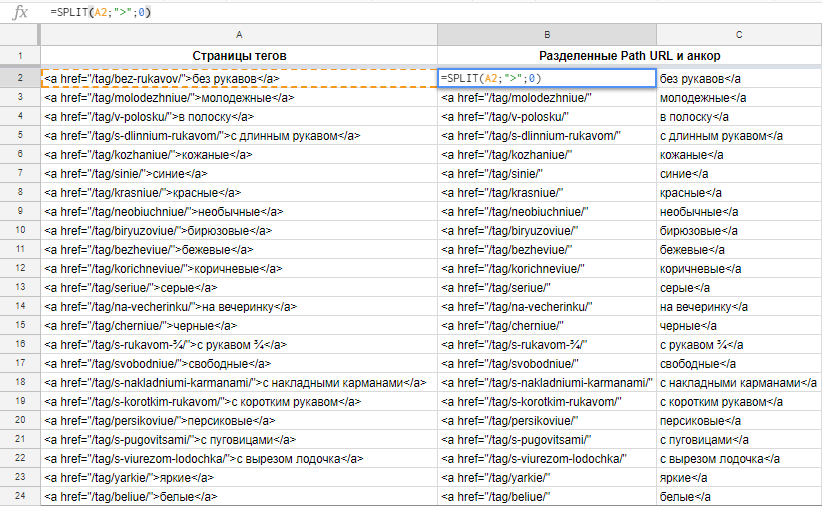Click the select-all corner box

(x=20, y=34)
